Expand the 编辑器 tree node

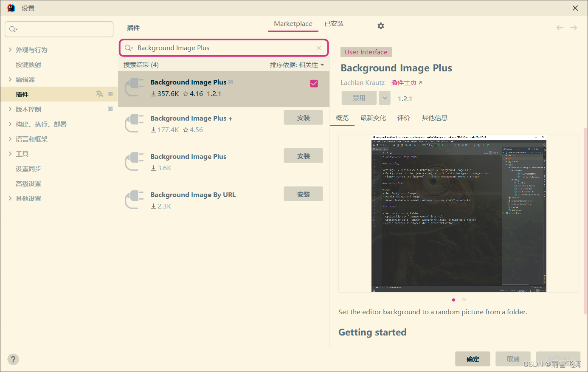(10, 79)
